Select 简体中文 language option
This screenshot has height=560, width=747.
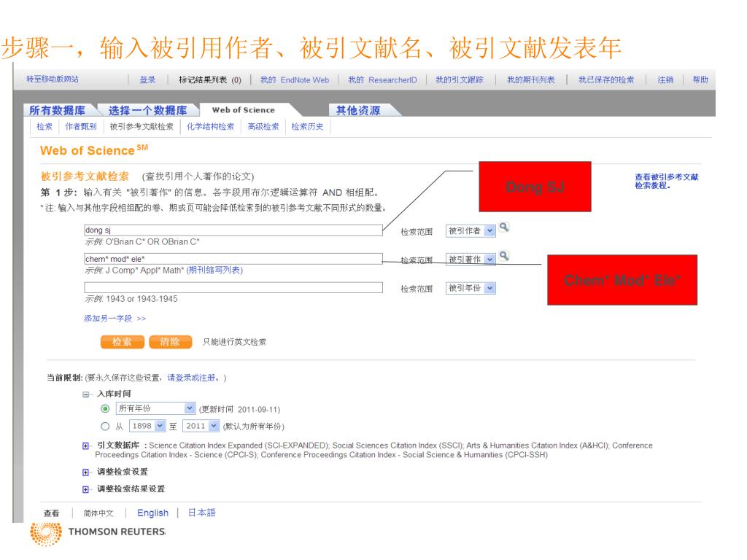[98, 513]
